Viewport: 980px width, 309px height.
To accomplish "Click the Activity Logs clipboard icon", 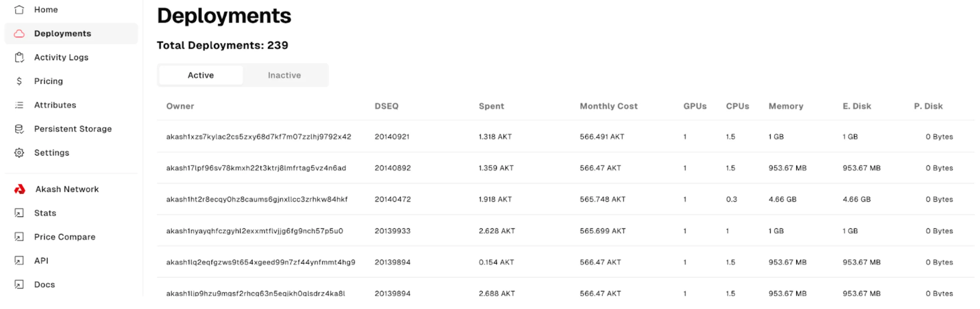I will [19, 57].
